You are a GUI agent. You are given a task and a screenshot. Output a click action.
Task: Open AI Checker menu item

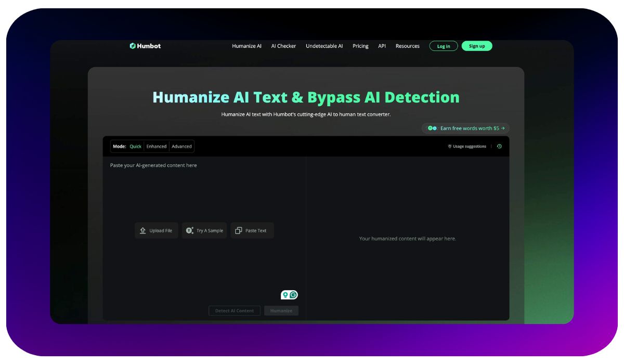283,46
